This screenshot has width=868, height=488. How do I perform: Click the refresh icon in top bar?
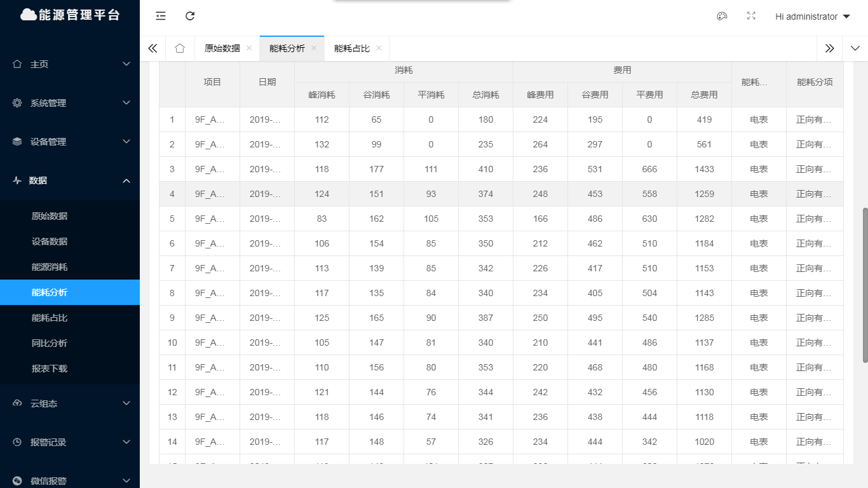click(x=190, y=17)
